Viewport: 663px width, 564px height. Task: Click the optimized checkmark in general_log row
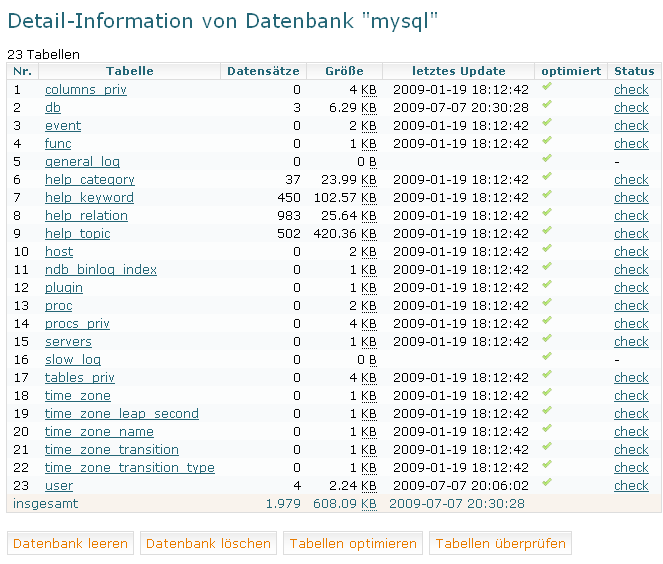(547, 158)
